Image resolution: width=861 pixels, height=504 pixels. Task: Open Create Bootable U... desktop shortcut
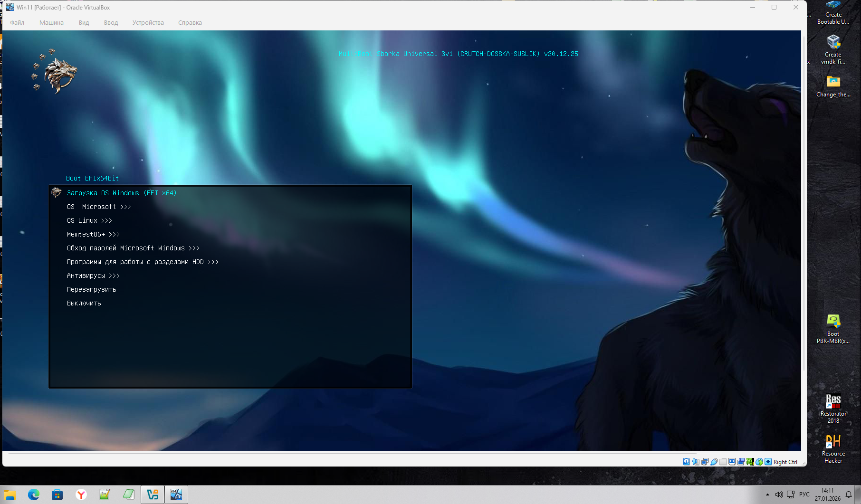(x=833, y=13)
